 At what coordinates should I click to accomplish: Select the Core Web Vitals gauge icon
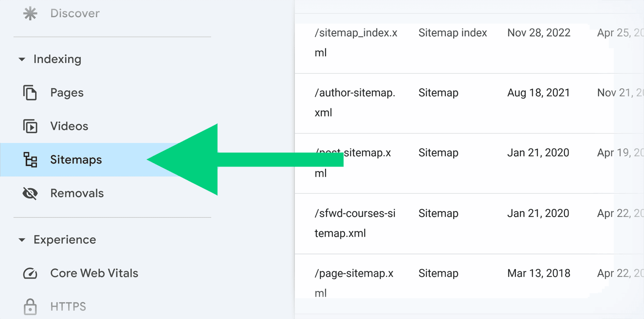pyautogui.click(x=30, y=273)
